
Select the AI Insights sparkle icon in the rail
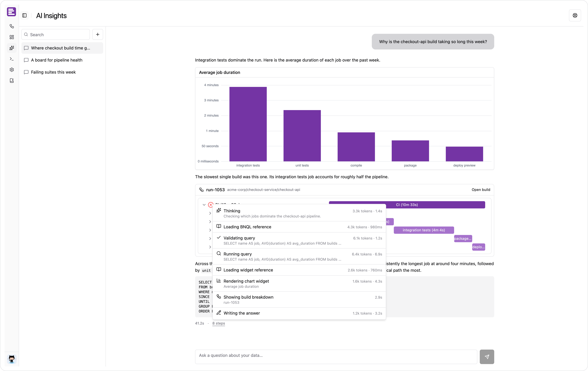pyautogui.click(x=12, y=48)
